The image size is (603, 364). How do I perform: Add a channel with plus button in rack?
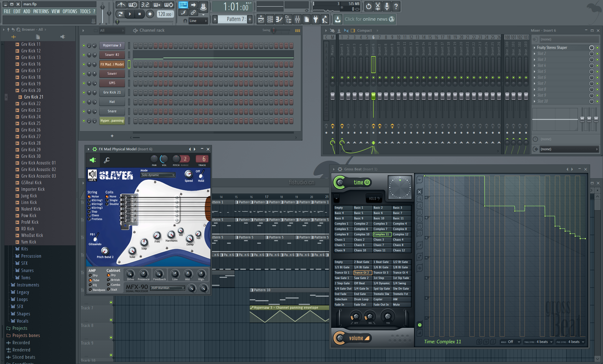(x=112, y=136)
